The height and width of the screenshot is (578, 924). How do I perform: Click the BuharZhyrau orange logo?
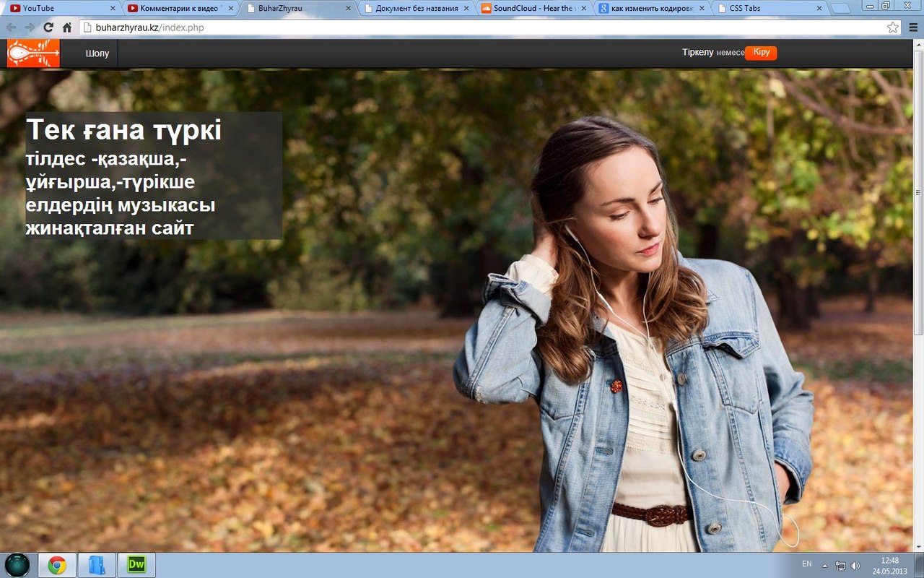pos(33,53)
